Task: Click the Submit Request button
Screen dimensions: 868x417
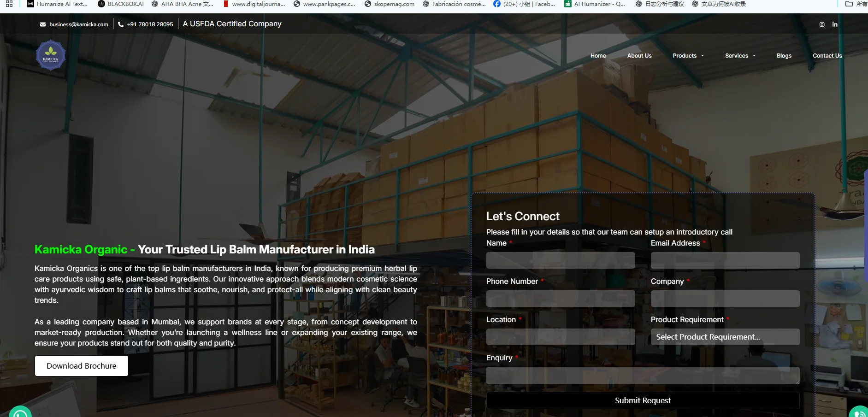Action: [x=642, y=400]
